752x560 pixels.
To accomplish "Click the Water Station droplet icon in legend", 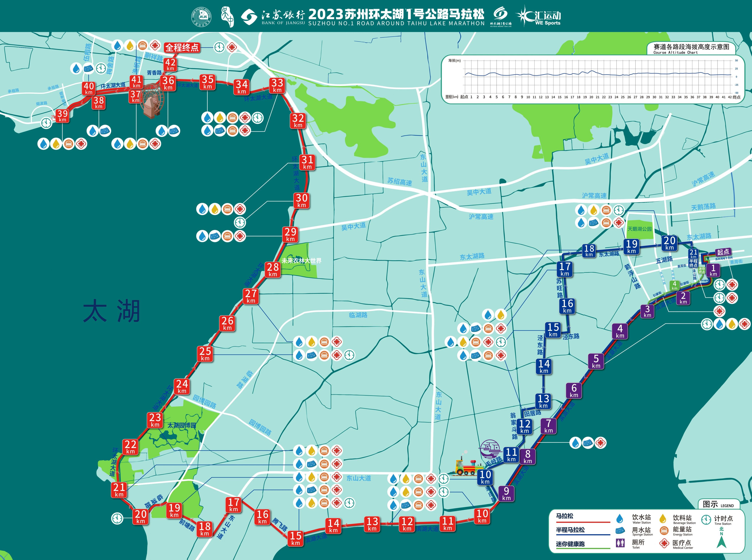I will click(619, 518).
